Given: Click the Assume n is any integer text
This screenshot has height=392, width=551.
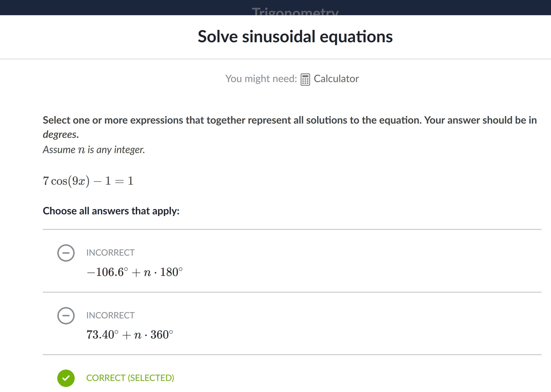Looking at the screenshot, I should coord(94,150).
